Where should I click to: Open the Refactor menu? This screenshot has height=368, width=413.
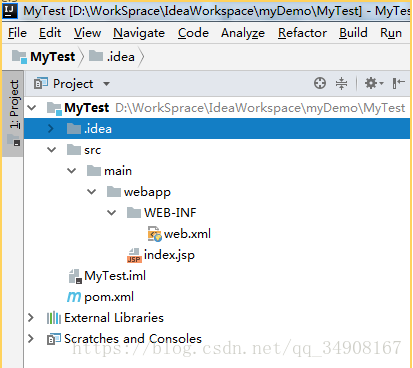pyautogui.click(x=302, y=33)
